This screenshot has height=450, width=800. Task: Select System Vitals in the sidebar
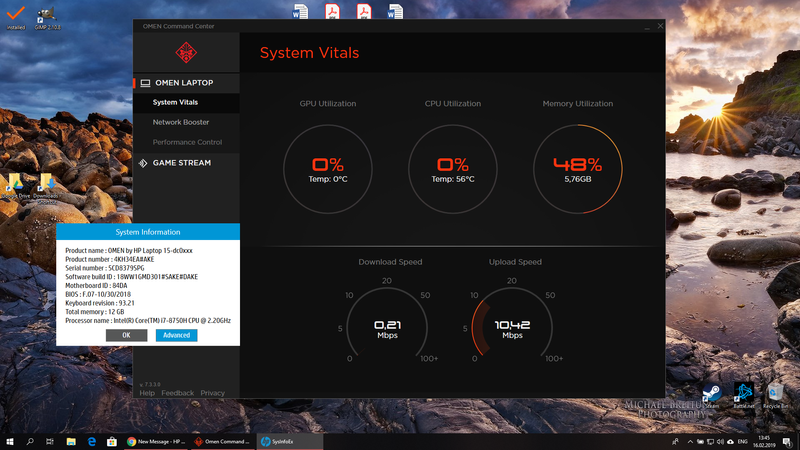[x=175, y=102]
